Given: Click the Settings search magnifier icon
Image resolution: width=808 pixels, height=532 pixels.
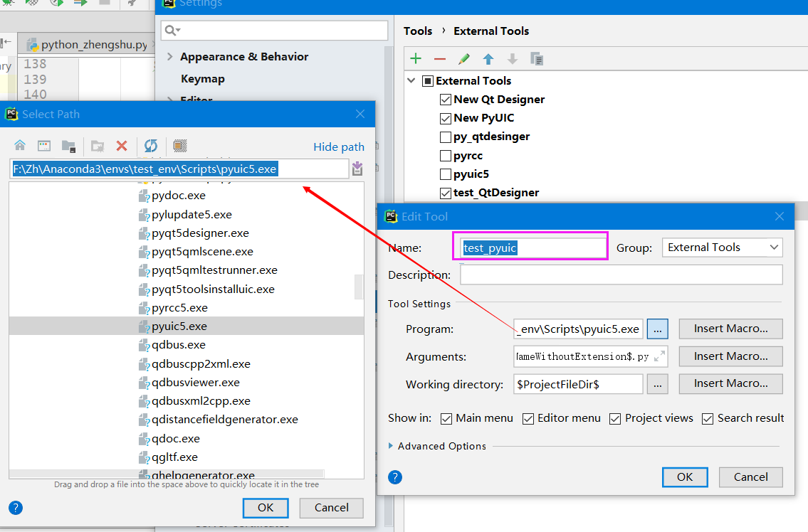Looking at the screenshot, I should [x=172, y=31].
